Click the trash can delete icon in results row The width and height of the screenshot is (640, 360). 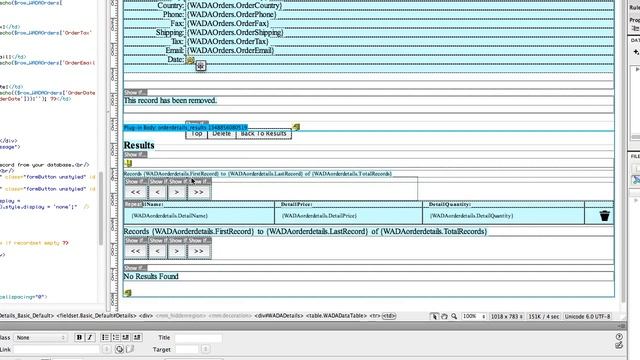604,216
